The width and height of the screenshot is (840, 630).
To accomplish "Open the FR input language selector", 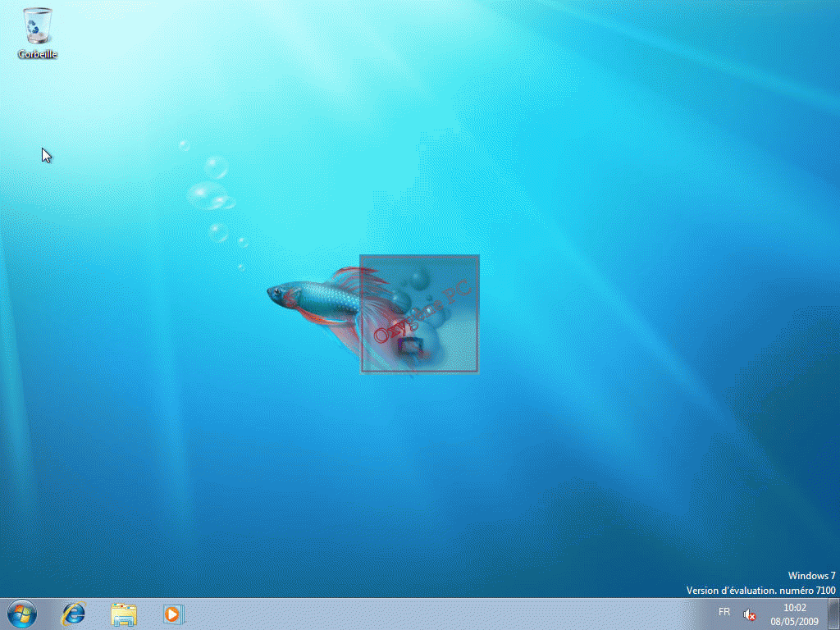I will (x=724, y=613).
